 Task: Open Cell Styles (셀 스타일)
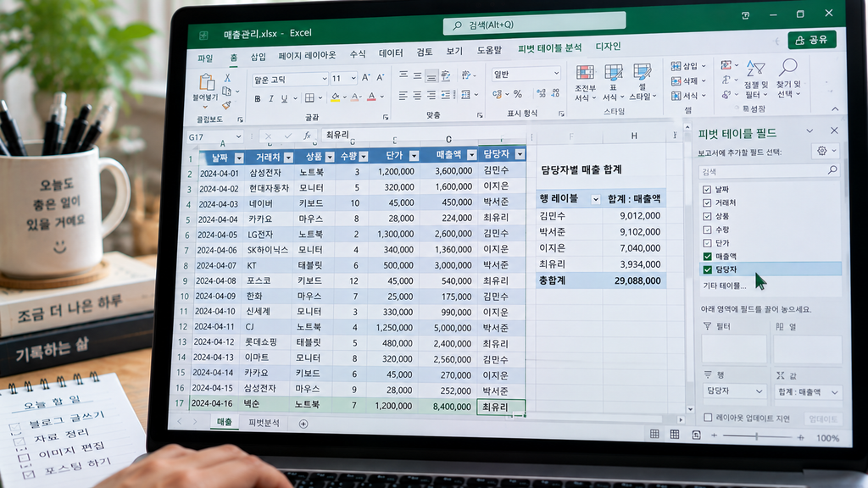click(x=643, y=82)
